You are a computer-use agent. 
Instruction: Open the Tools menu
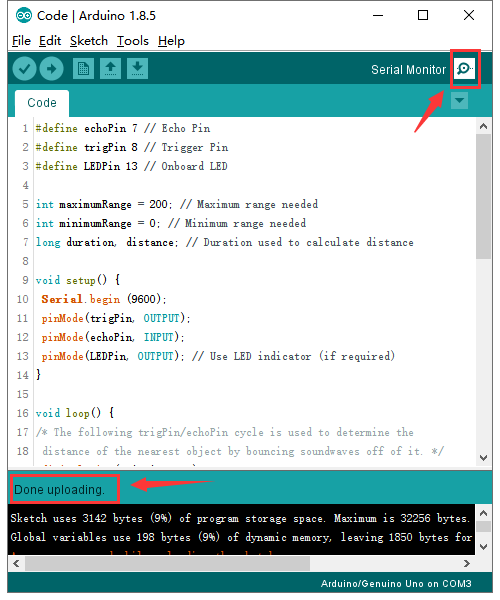pos(133,41)
